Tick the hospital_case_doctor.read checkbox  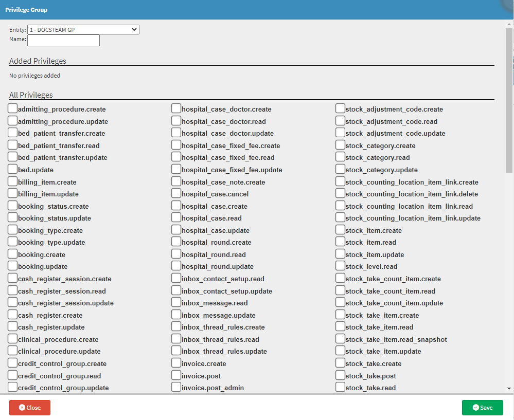click(176, 121)
